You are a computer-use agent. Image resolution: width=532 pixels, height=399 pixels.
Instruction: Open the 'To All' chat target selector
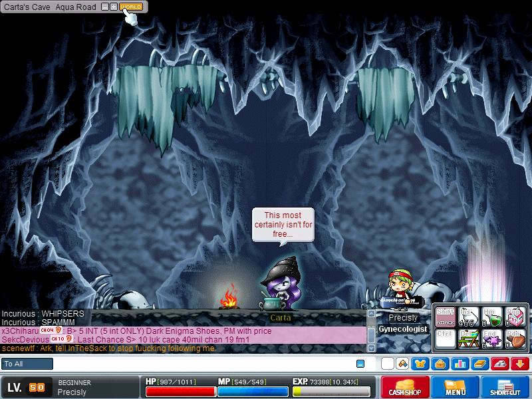[27, 364]
